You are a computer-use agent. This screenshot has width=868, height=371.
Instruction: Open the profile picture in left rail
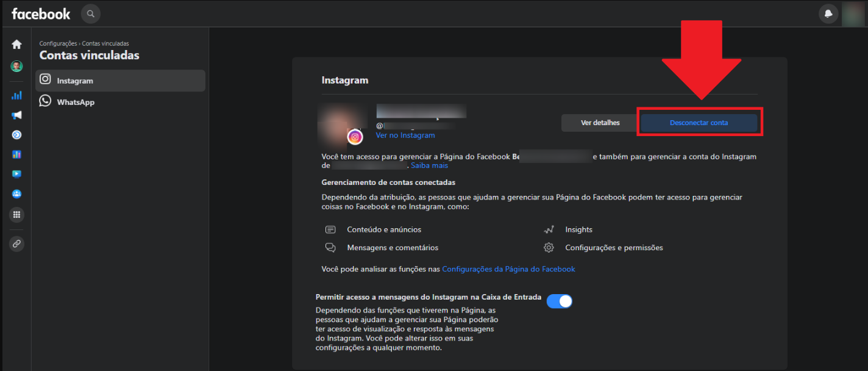pyautogui.click(x=16, y=66)
